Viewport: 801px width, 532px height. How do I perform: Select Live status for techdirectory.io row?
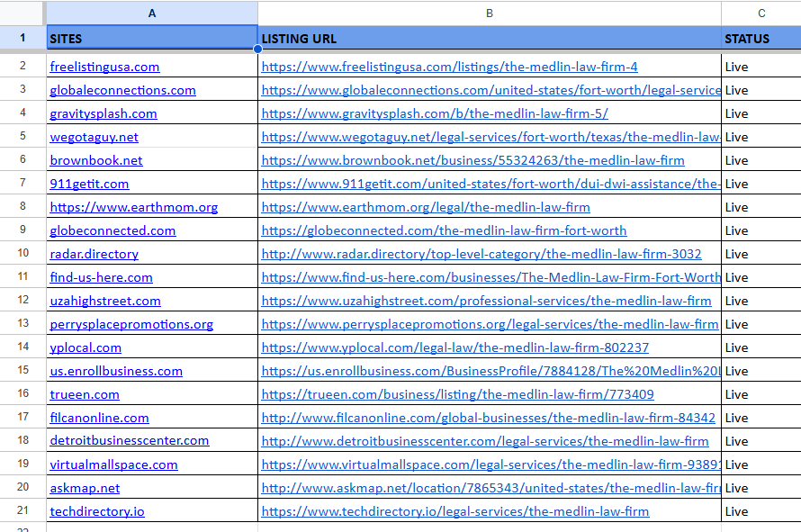pos(761,511)
